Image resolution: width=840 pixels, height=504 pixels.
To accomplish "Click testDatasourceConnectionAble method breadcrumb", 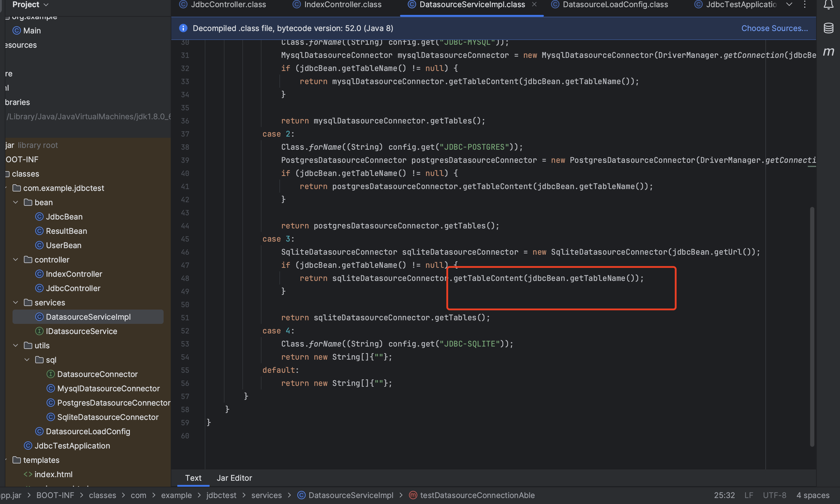I will tap(472, 495).
